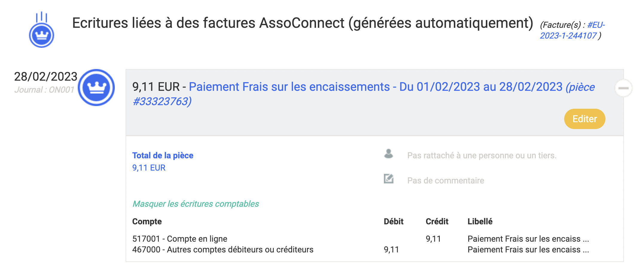The height and width of the screenshot is (279, 644).
Task: Click the yellow Editer button
Action: (585, 119)
